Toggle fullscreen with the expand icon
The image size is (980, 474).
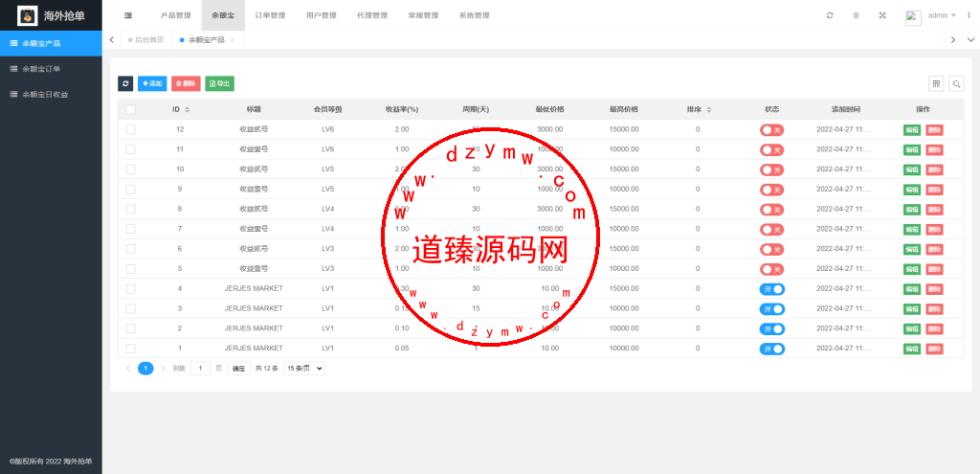click(x=882, y=15)
